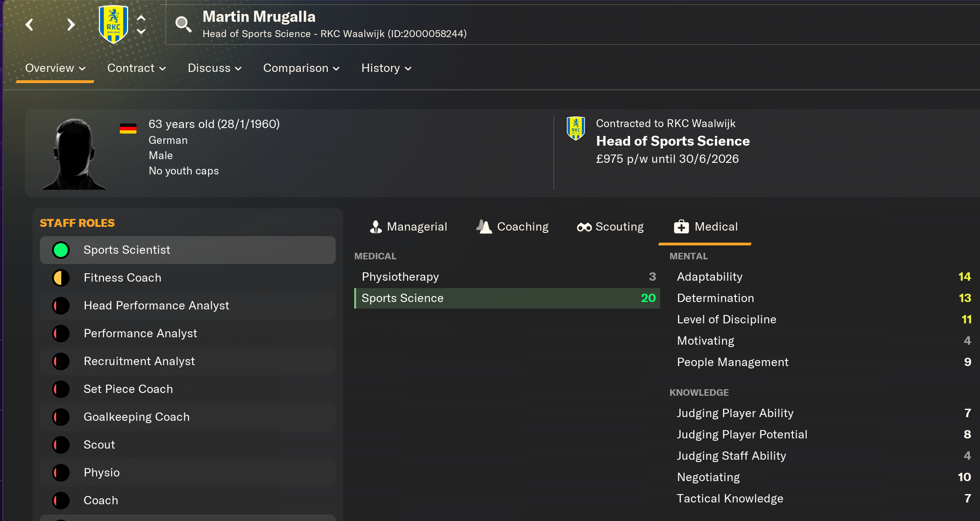Select the Sports Scientist green suitability indicator
This screenshot has height=521, width=980.
coord(61,250)
